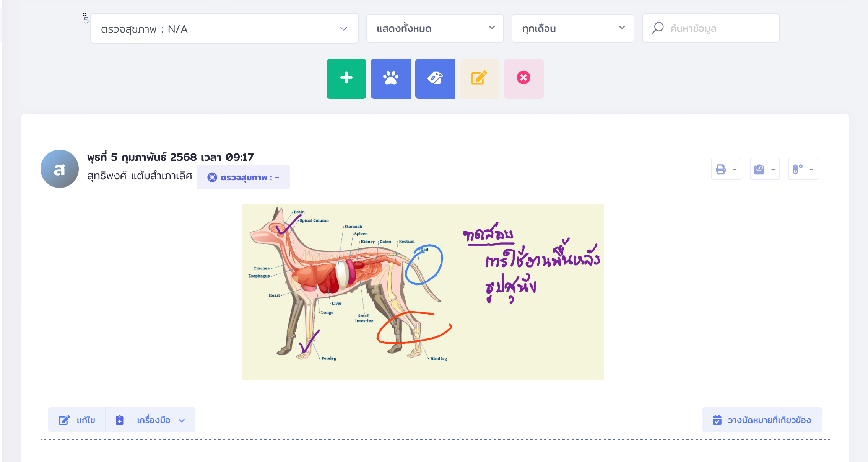
Task: Open the ตรวจสุขภาพ : N/A dropdown
Action: (x=224, y=29)
